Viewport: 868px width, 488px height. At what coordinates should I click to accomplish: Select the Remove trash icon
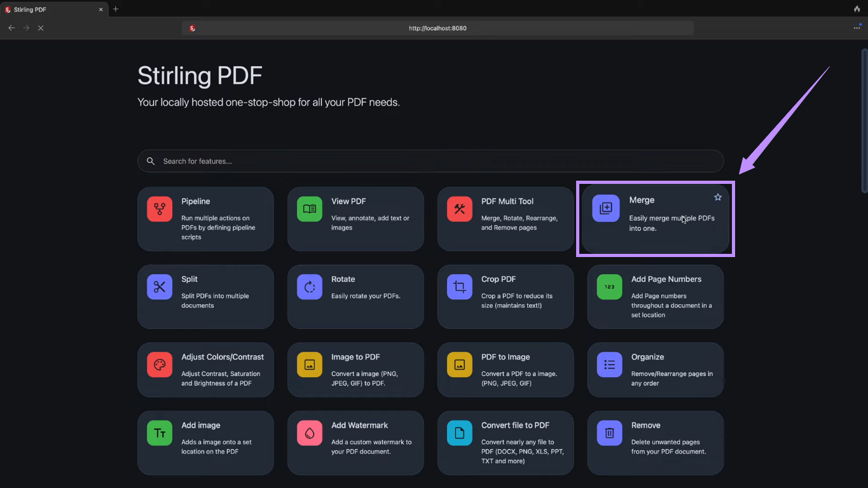point(609,433)
